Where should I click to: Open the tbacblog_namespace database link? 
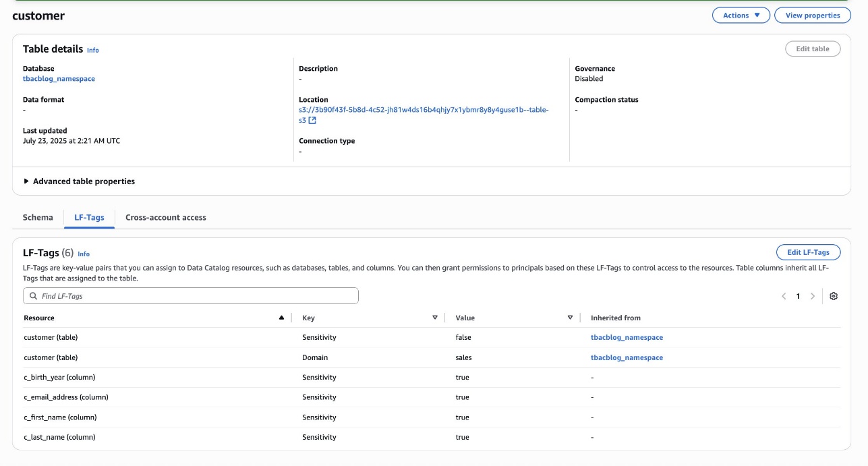tap(59, 79)
